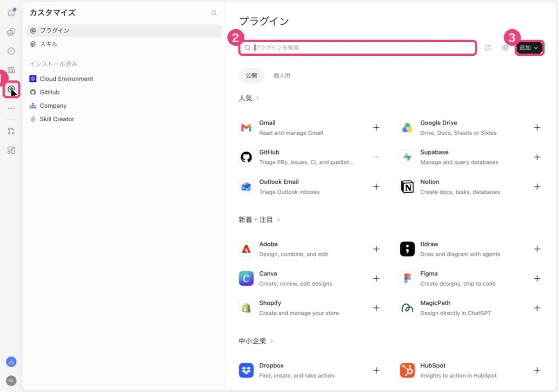Open the SA user avatar
558x392 pixels.
(x=11, y=381)
